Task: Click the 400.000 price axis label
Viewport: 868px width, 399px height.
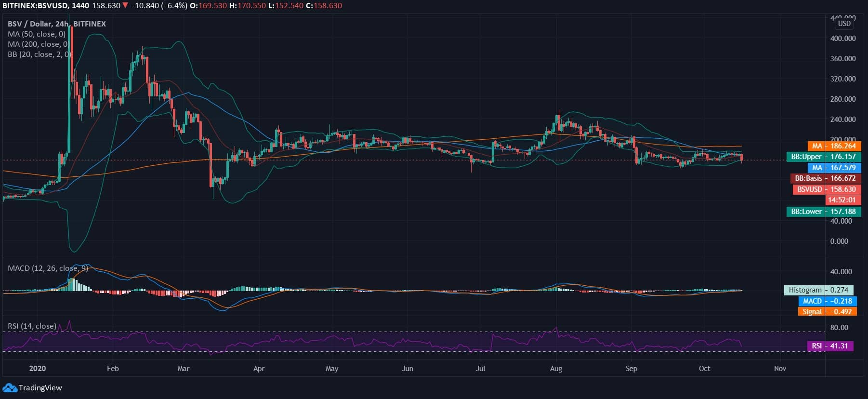Action: 843,39
